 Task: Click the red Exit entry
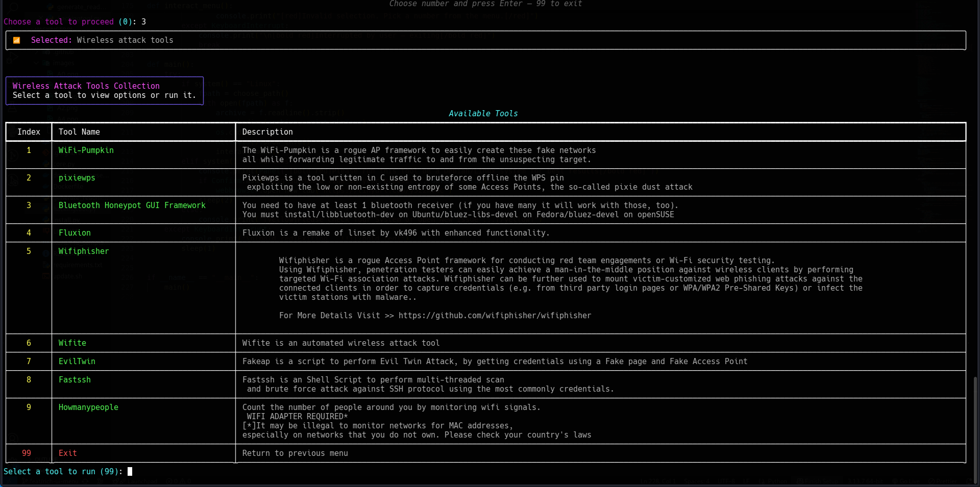[x=67, y=453]
